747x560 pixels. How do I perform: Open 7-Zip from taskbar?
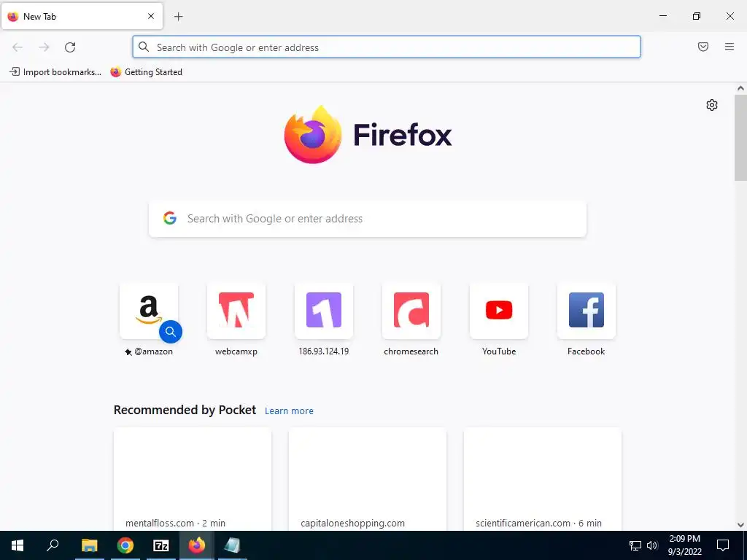[x=161, y=545]
